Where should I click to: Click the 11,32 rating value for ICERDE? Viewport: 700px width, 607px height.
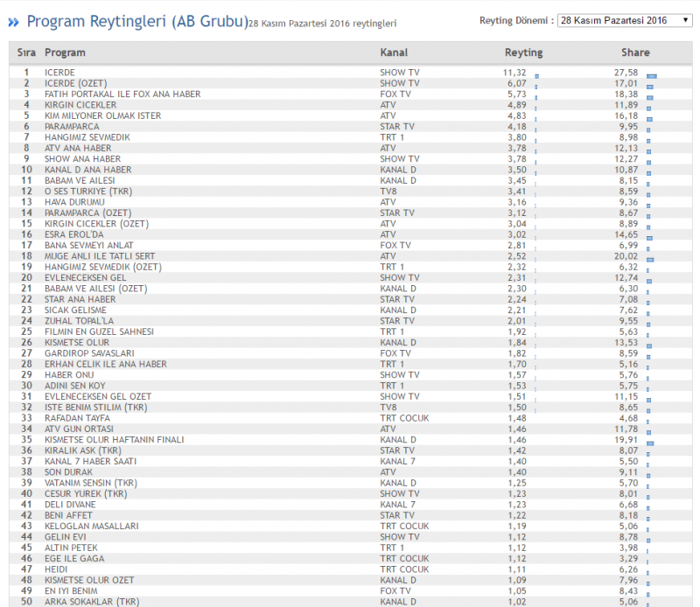[x=514, y=73]
